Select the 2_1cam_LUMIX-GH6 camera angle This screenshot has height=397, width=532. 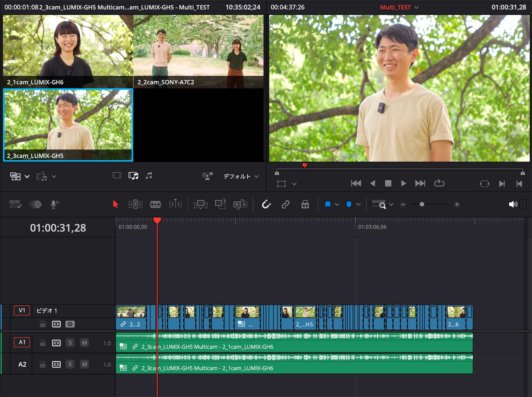pos(68,51)
